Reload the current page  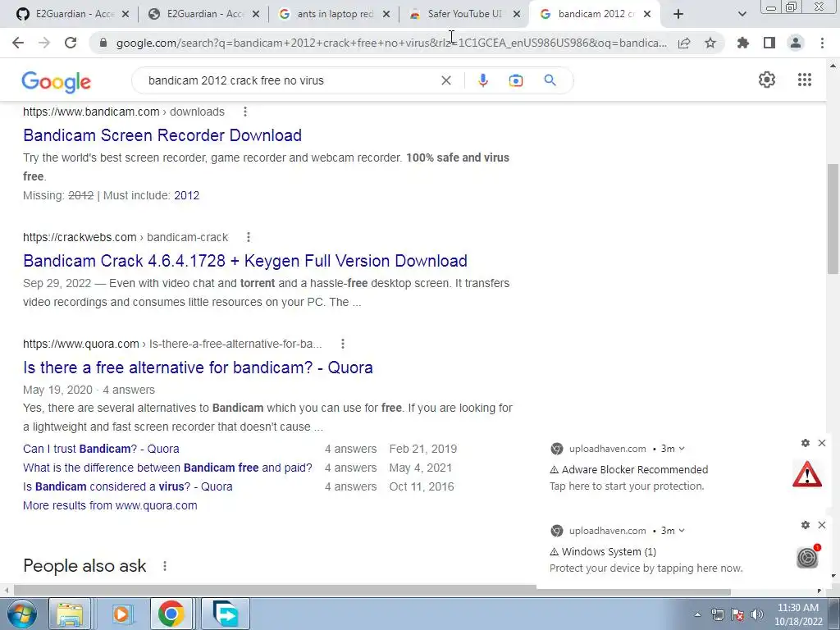71,43
